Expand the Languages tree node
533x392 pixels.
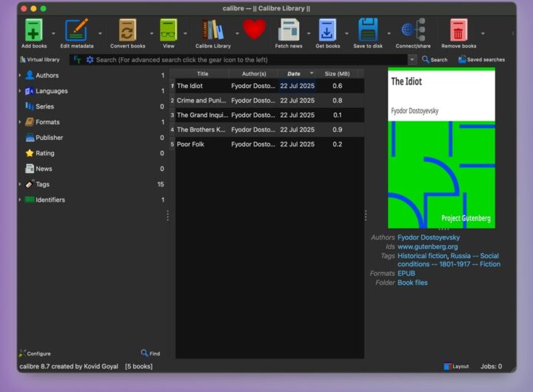coord(20,91)
